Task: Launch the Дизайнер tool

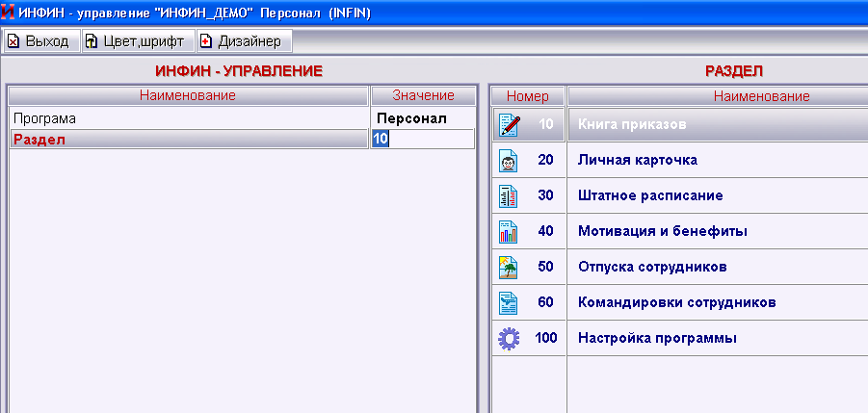Action: tap(244, 41)
